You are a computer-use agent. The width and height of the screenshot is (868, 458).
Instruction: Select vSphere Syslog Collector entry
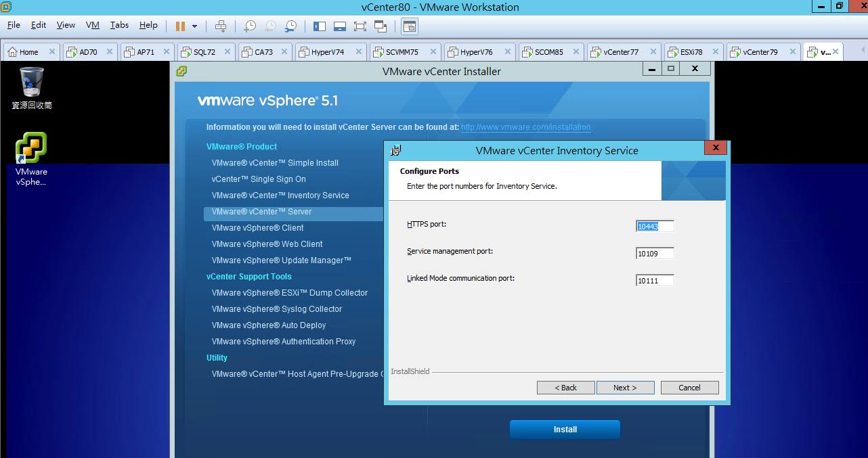(276, 309)
